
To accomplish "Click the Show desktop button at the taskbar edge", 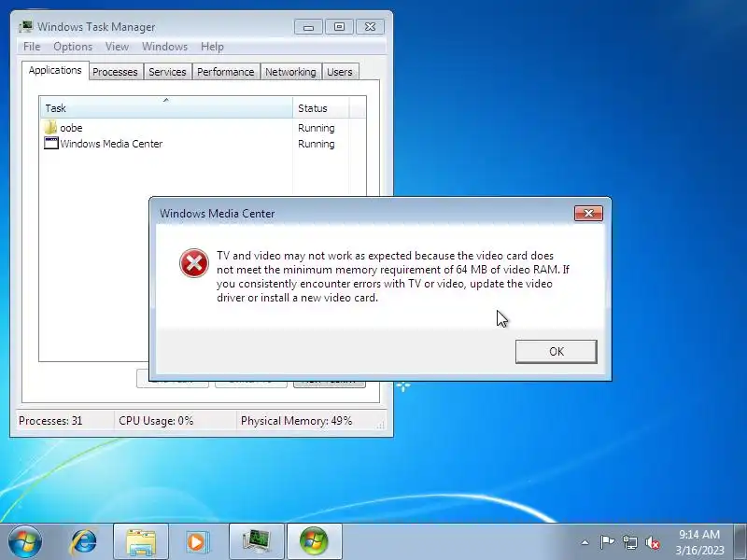I will (x=740, y=542).
